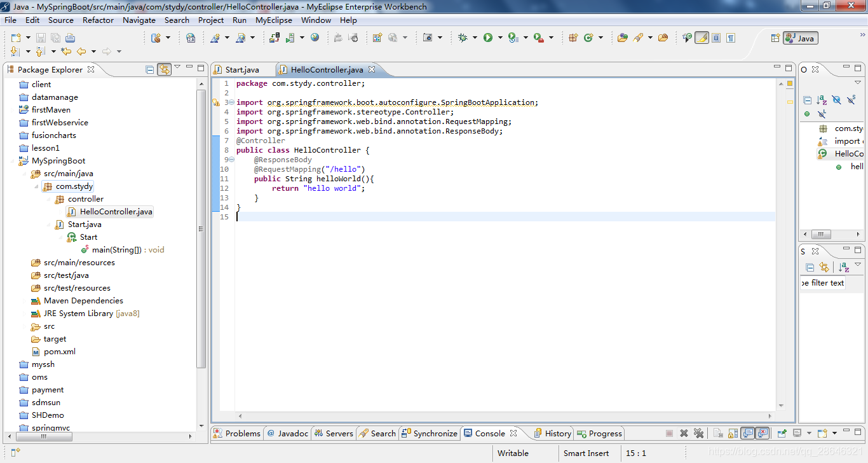
Task: Click the New wizard toolbar icon
Action: pyautogui.click(x=16, y=38)
